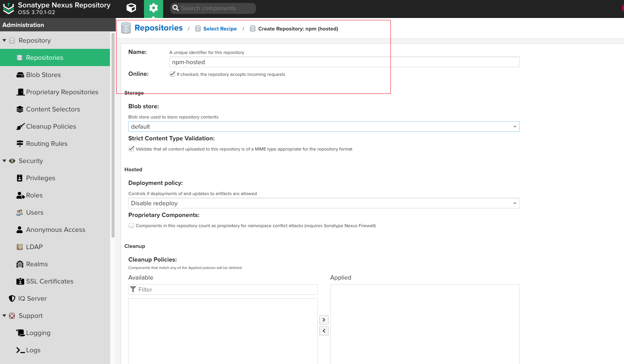Viewport: 624px width, 364px height.
Task: Click the Anonymous Access person icon
Action: (x=20, y=230)
